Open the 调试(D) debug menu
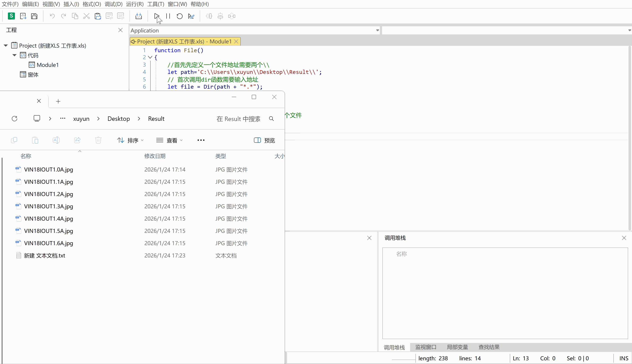This screenshot has width=632, height=364. click(113, 4)
